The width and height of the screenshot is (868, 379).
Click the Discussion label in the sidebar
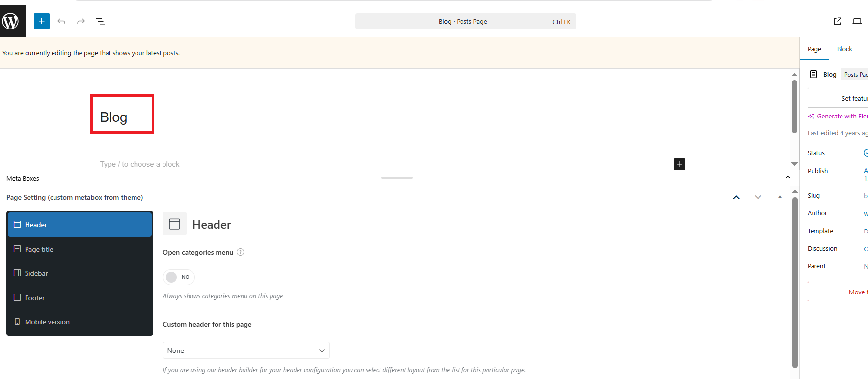pos(822,249)
